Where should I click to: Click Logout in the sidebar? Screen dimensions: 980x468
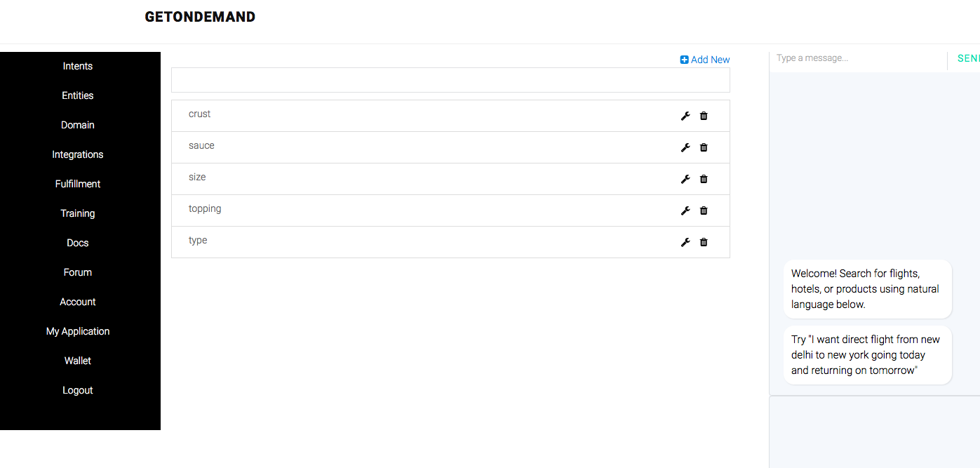(78, 390)
